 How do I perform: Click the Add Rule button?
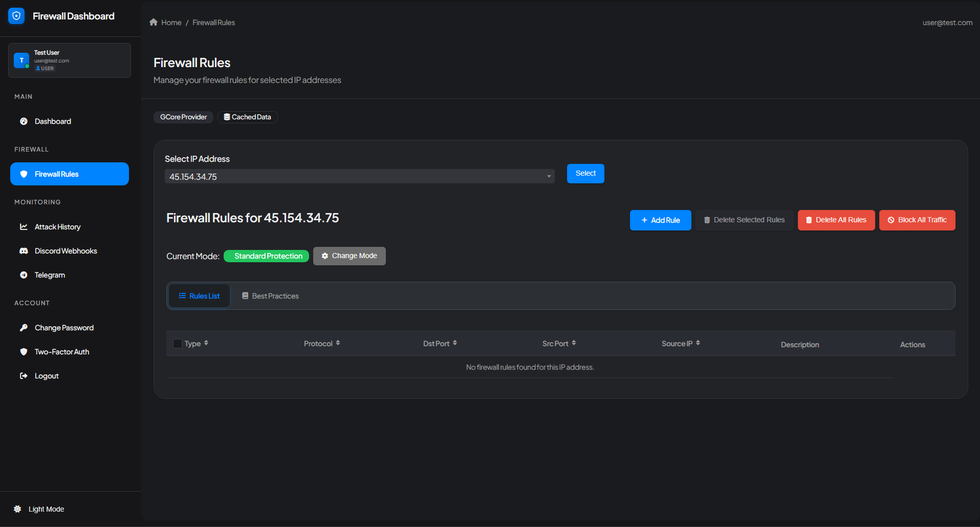[x=660, y=220]
